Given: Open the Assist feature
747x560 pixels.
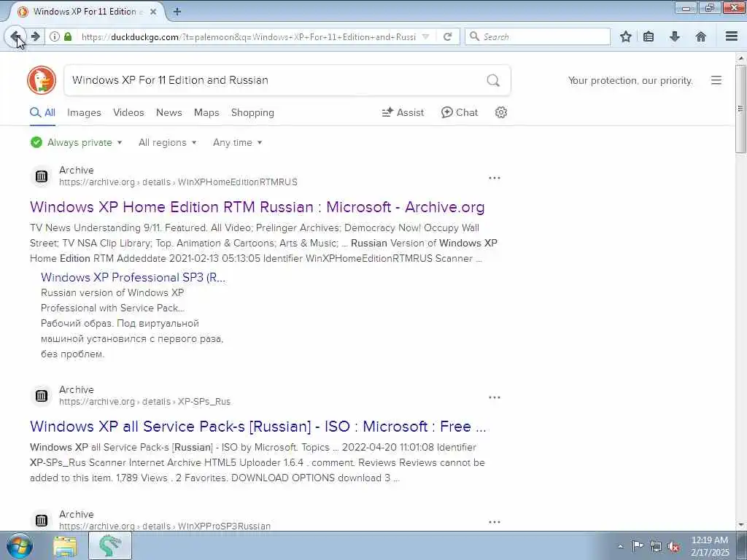Looking at the screenshot, I should [403, 112].
